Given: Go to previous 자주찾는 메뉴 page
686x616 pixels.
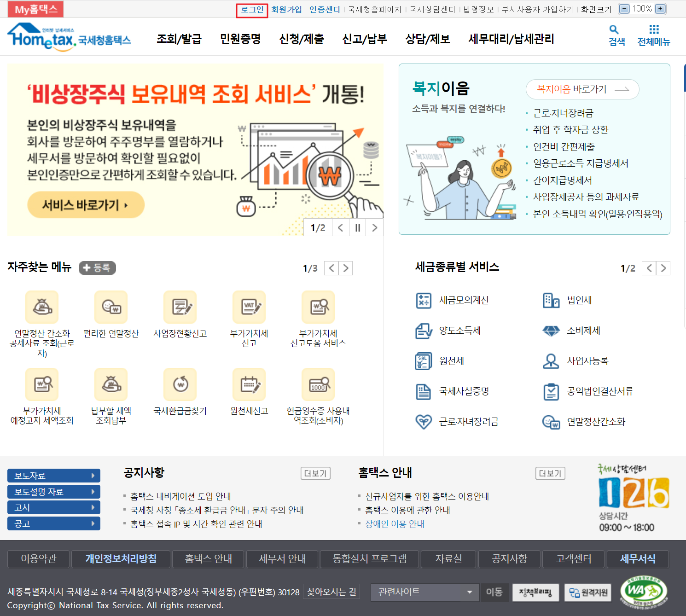Looking at the screenshot, I should pos(331,268).
